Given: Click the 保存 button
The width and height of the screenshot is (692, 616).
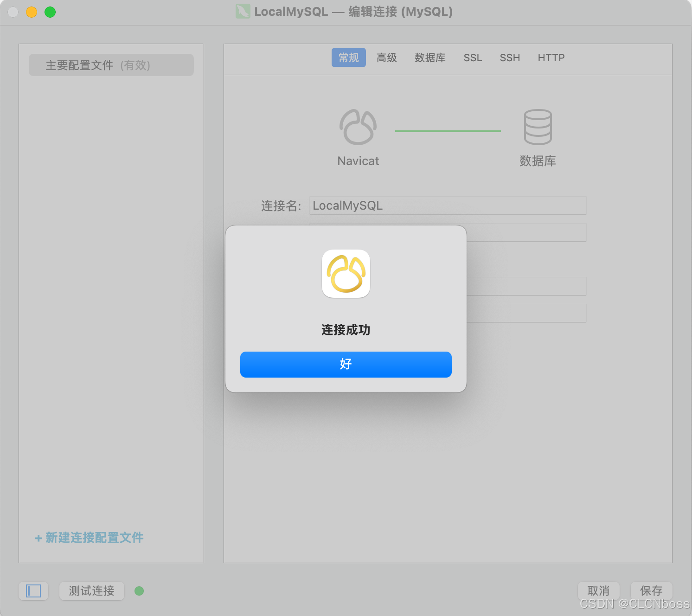Looking at the screenshot, I should click(x=651, y=591).
